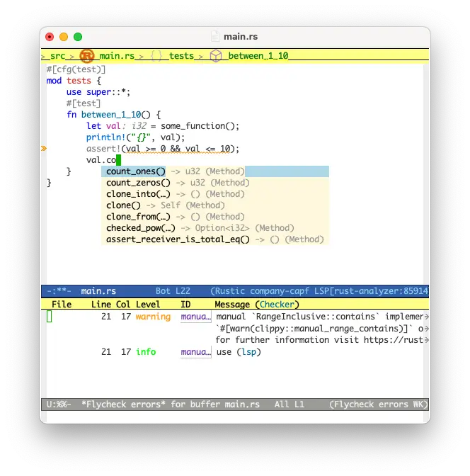470x476 pixels.
Task: Click the *Flycheck errors* buffer name in mode line
Action: (123, 404)
